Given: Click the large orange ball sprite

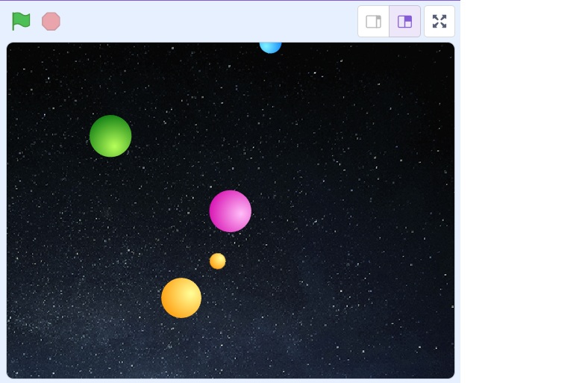Looking at the screenshot, I should coord(181,298).
